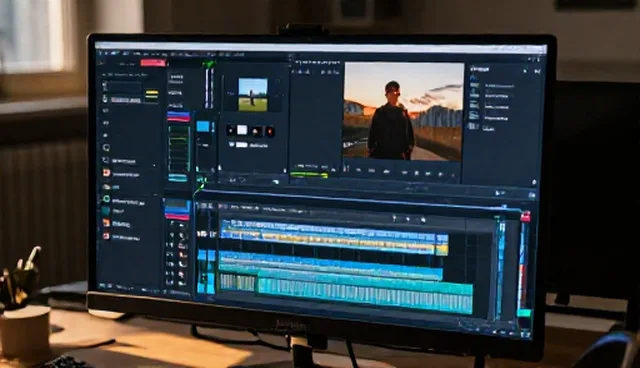Click the red marker at timeline right end

click(x=525, y=217)
